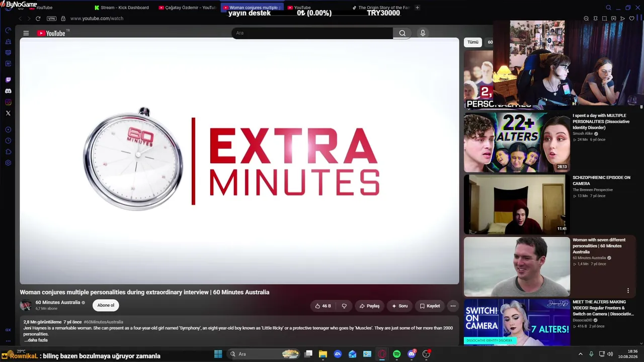
Task: Click the #60MinutesAustralia hashtag
Action: click(x=103, y=322)
